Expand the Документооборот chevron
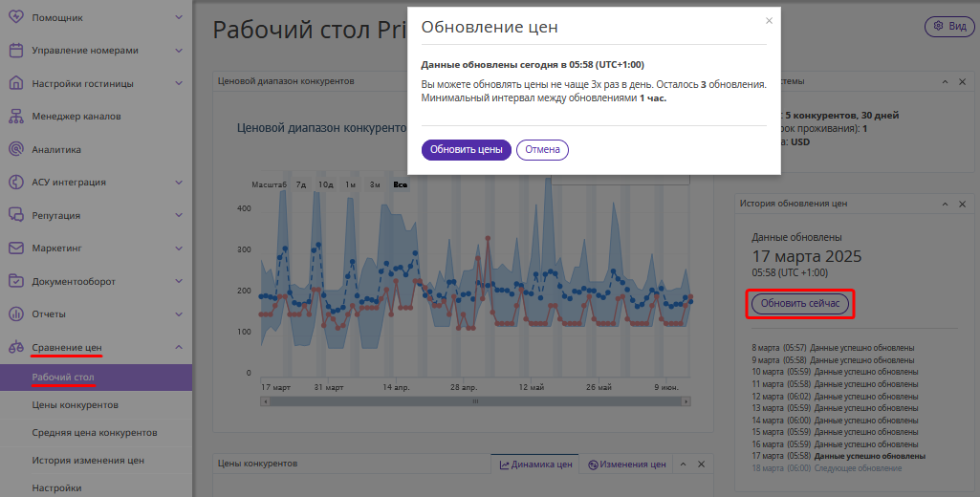The width and height of the screenshot is (980, 497). 179,281
